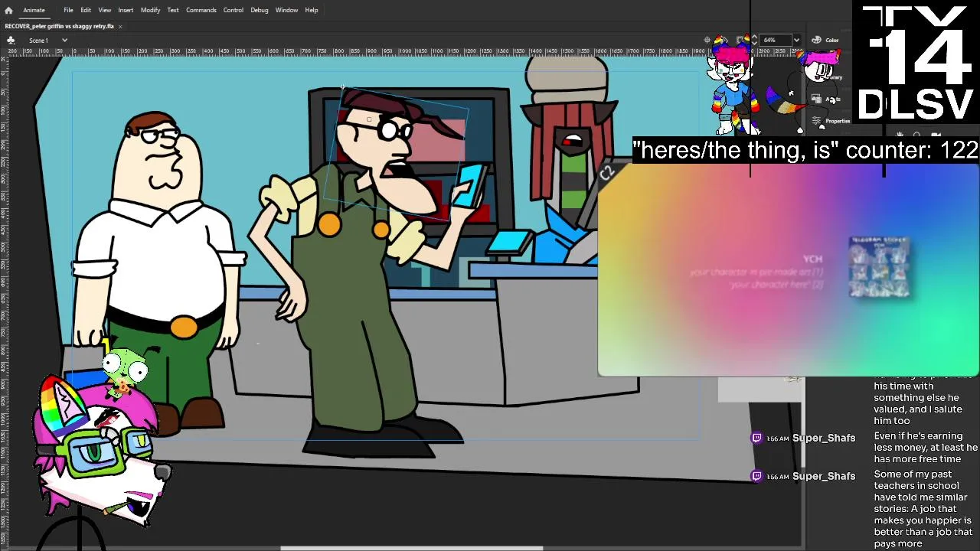This screenshot has width=980, height=551.
Task: Open the Properties panel
Action: [x=831, y=121]
